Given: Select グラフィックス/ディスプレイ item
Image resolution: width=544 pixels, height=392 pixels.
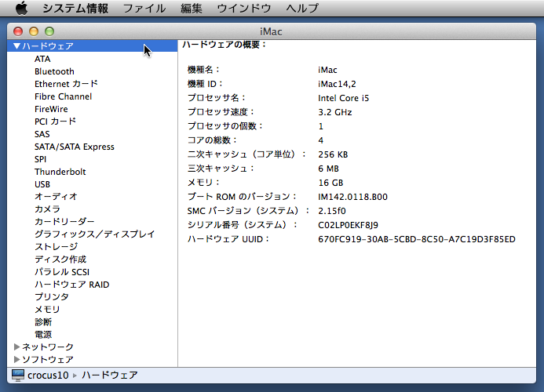Looking at the screenshot, I should click(94, 234).
